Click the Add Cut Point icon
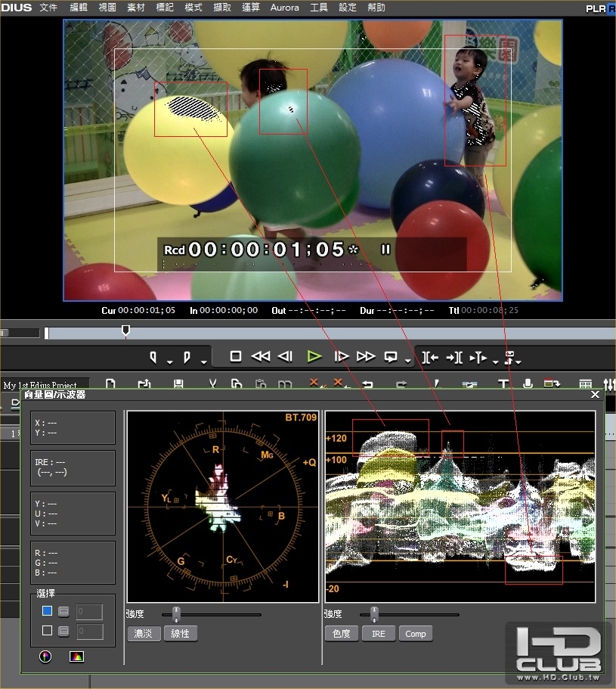Screen dimensions: 616x689 (436, 384)
